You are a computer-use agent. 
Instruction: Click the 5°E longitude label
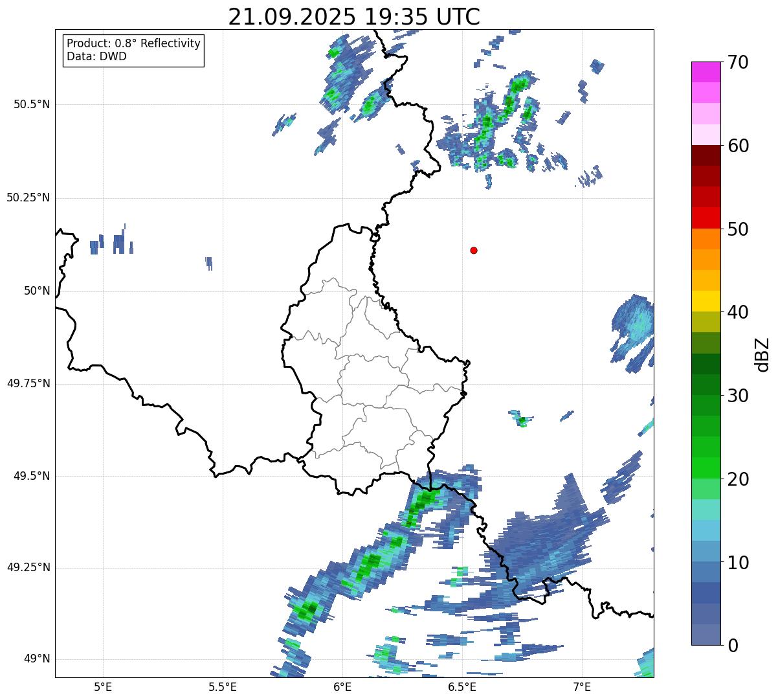[x=103, y=686]
